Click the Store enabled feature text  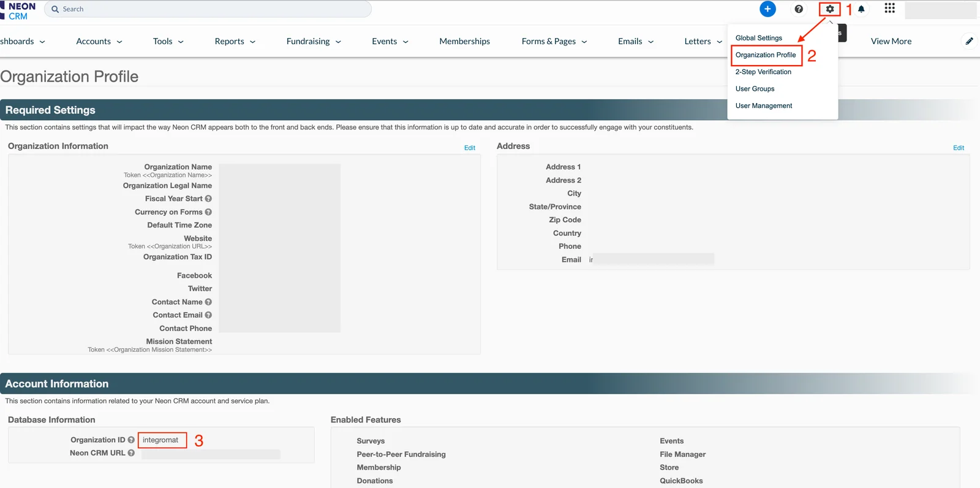pos(669,467)
